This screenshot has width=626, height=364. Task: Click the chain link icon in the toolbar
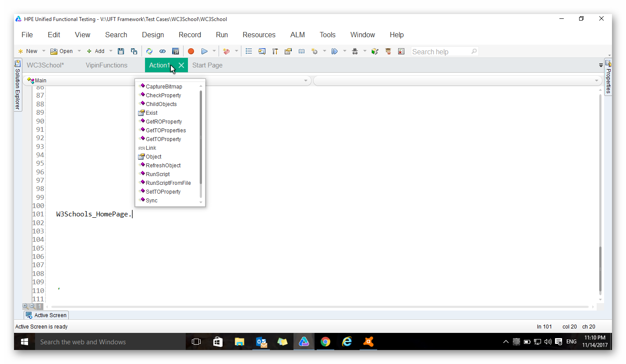[x=163, y=51]
